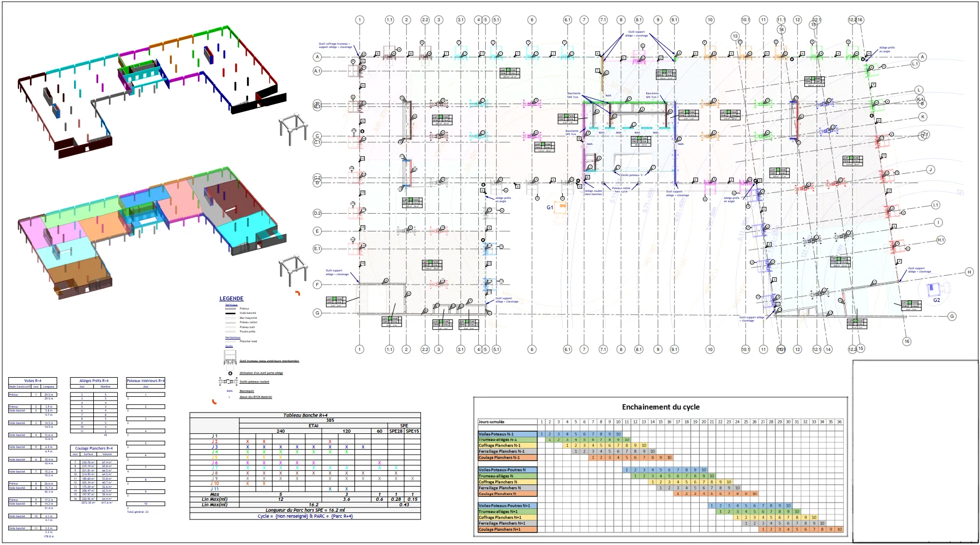
Task: Click the Tableau Banche R+4 title
Action: coord(305,415)
